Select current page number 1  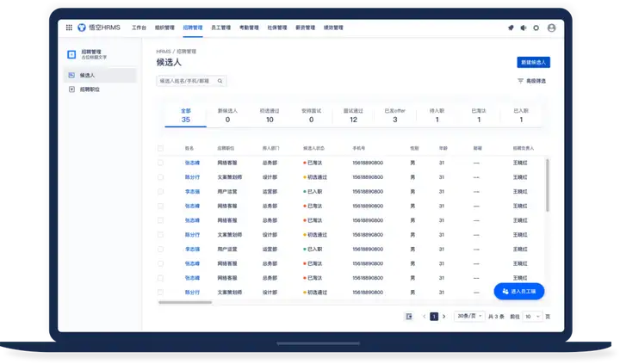coord(434,317)
